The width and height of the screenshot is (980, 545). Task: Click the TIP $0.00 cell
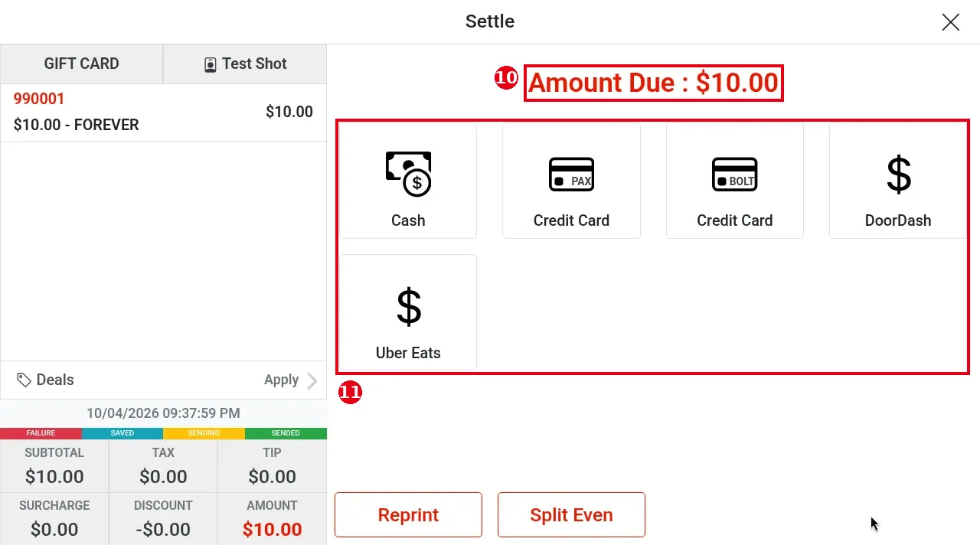(x=272, y=465)
